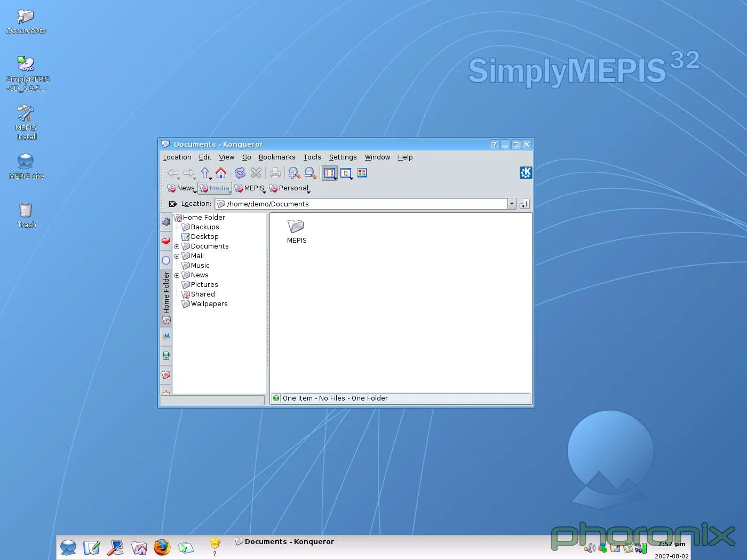
Task: Go forward with the Forward arrow
Action: click(x=189, y=173)
